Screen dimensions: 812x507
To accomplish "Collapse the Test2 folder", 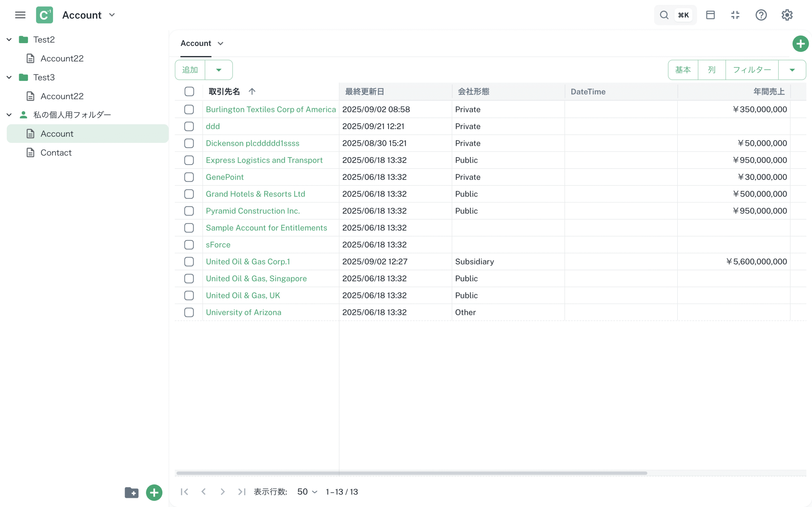I will pos(10,40).
